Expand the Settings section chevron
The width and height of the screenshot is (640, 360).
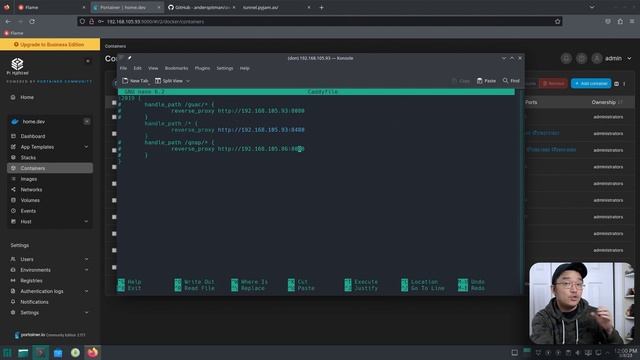[x=86, y=312]
